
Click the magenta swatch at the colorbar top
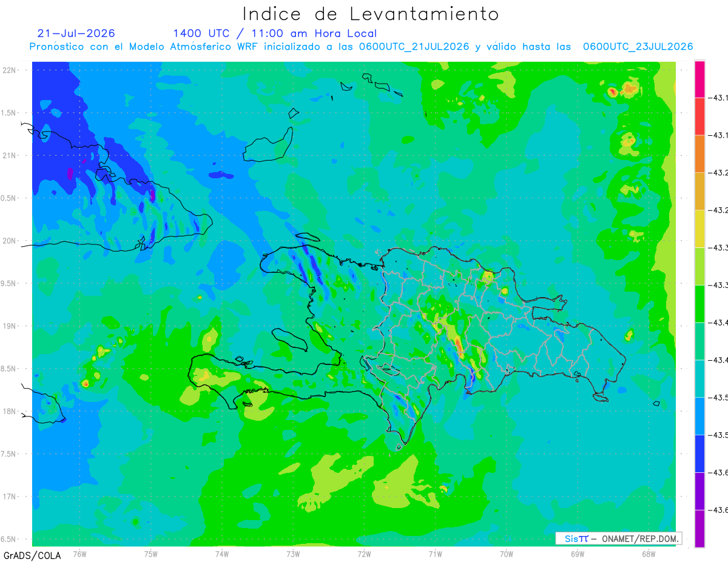699,79
